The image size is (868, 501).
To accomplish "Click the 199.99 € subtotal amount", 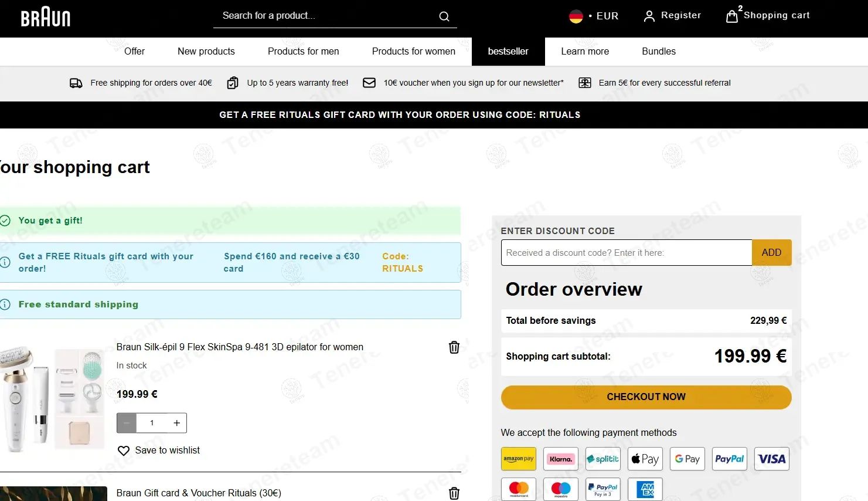I will click(x=750, y=356).
